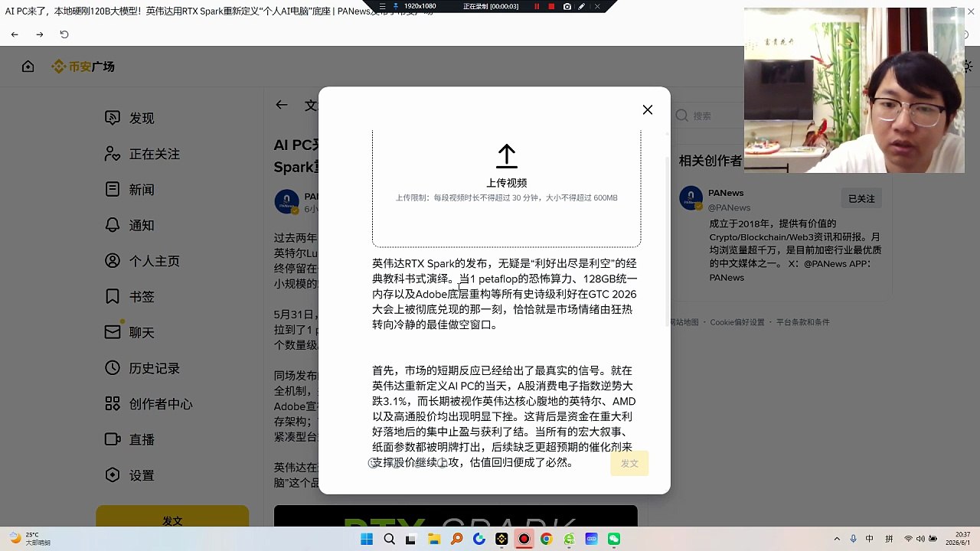Screen dimensions: 980x551
Task: Open WeChat from the taskbar
Action: click(x=613, y=539)
